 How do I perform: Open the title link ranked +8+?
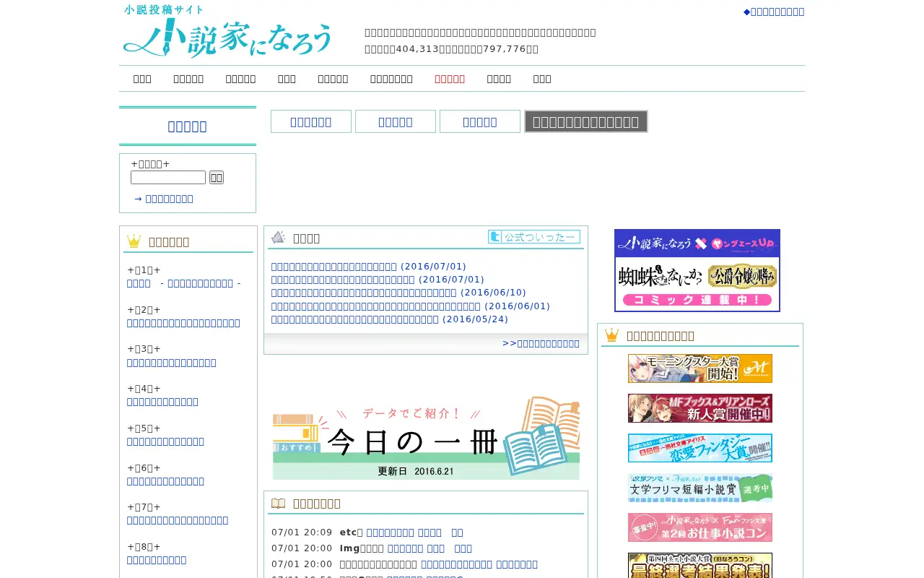click(x=157, y=560)
